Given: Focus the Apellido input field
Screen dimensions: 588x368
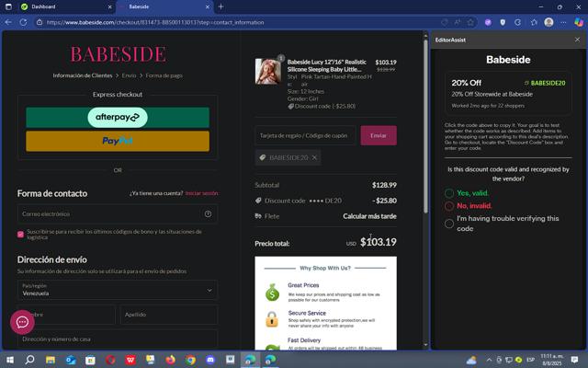Looking at the screenshot, I should pos(169,315).
